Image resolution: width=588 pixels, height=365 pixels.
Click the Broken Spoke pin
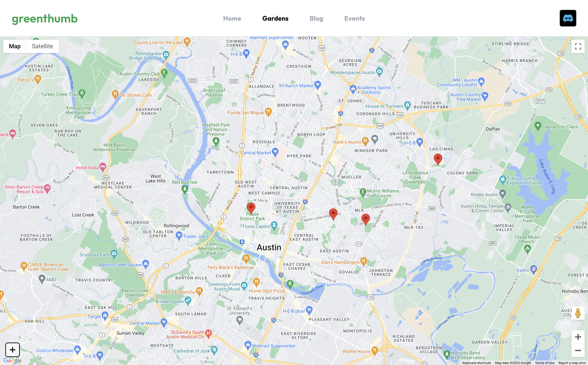188,301
